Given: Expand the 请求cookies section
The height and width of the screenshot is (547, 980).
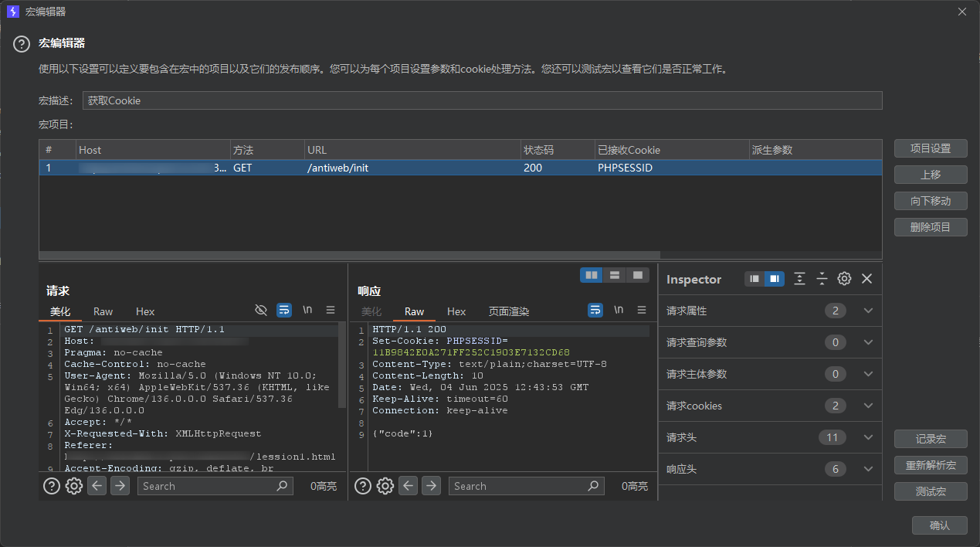Looking at the screenshot, I should coord(868,406).
